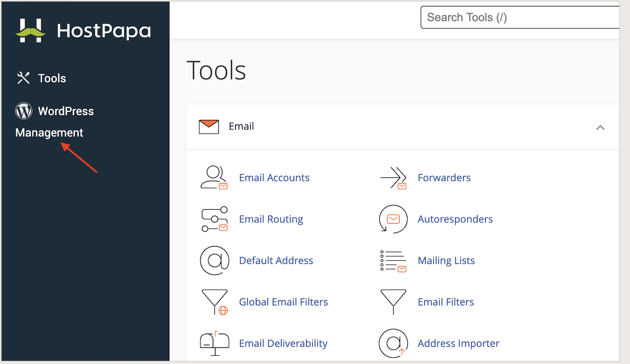Click the Email envelope section icon
Image resolution: width=630 pixels, height=364 pixels.
pyautogui.click(x=209, y=126)
